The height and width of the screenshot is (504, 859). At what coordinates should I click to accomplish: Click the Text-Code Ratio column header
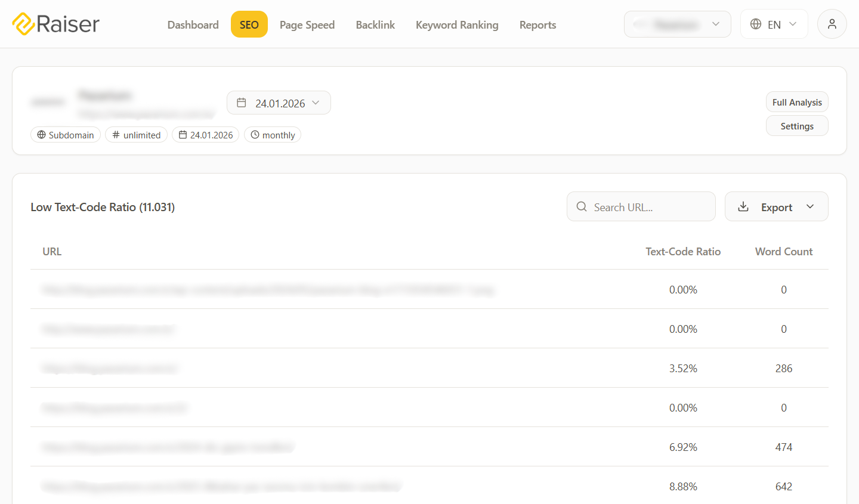pyautogui.click(x=682, y=252)
